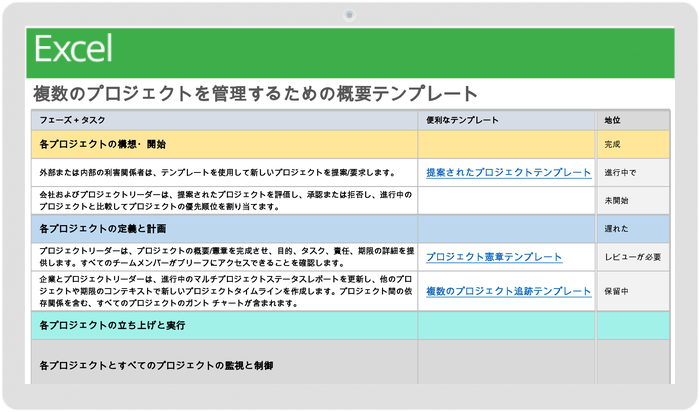Click the task text starting 企業とプロジェクトリーダーは
The height and width of the screenshot is (412, 700).
click(225, 291)
